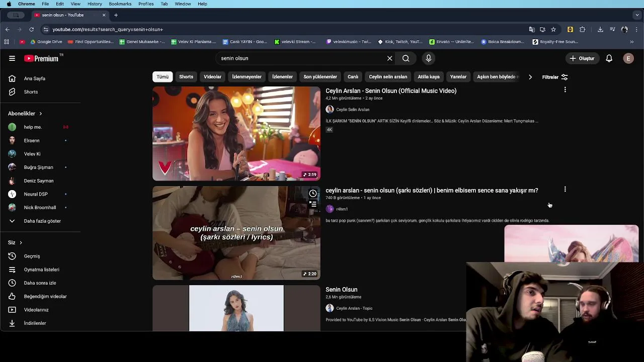Open more options for Official Music Video
This screenshot has height=362, width=644.
pos(565,90)
